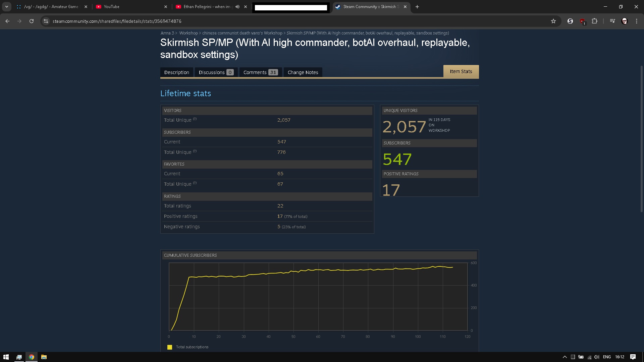
Task: Mute the Ethan Pellegrini tab audio
Action: point(237,7)
